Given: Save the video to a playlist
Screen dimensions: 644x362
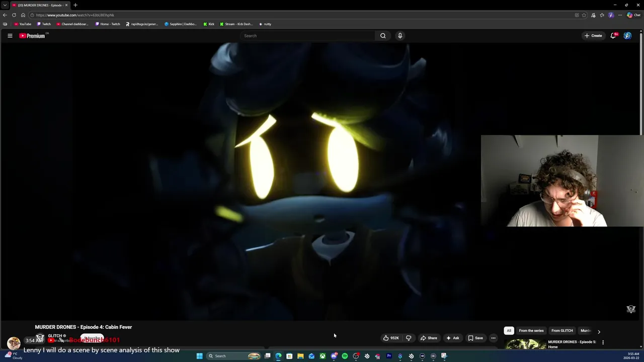Looking at the screenshot, I should tap(475, 338).
